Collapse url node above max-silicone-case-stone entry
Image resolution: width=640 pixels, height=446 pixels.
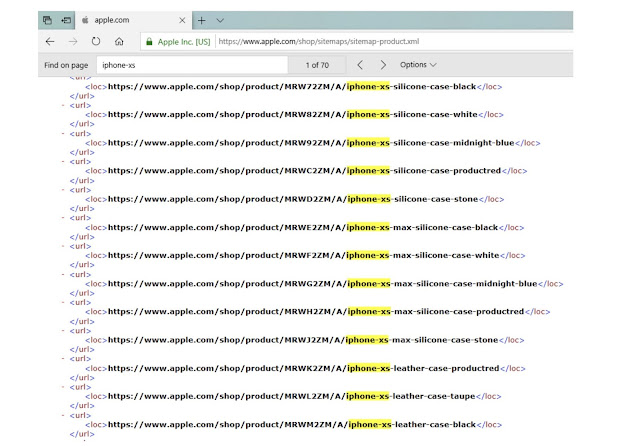pyautogui.click(x=63, y=331)
